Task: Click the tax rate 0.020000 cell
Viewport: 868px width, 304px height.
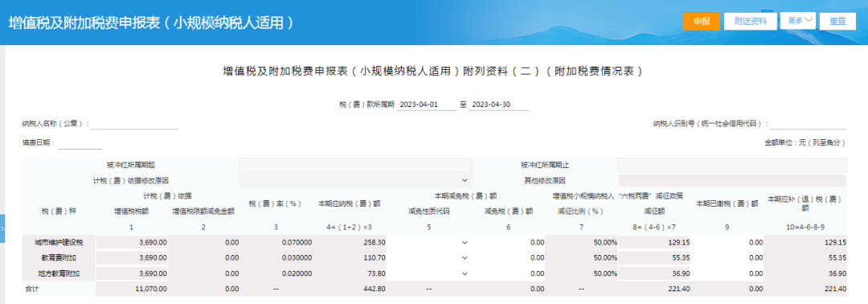Action: [276, 273]
